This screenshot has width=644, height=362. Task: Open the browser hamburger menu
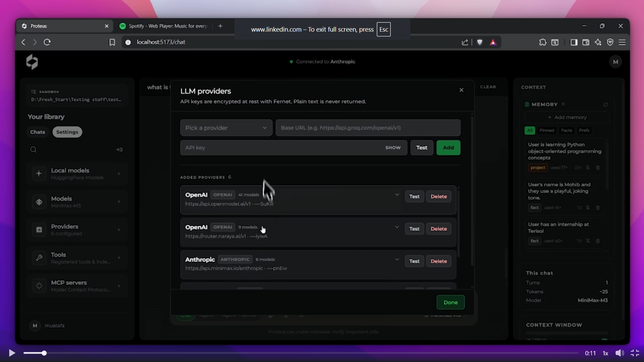click(x=622, y=42)
